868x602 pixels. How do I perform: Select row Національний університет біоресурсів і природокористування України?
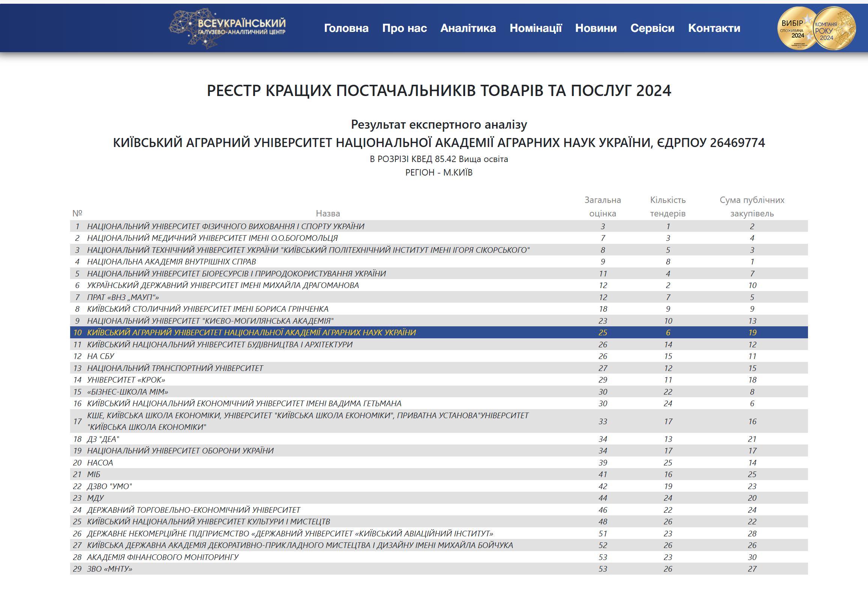pyautogui.click(x=439, y=273)
